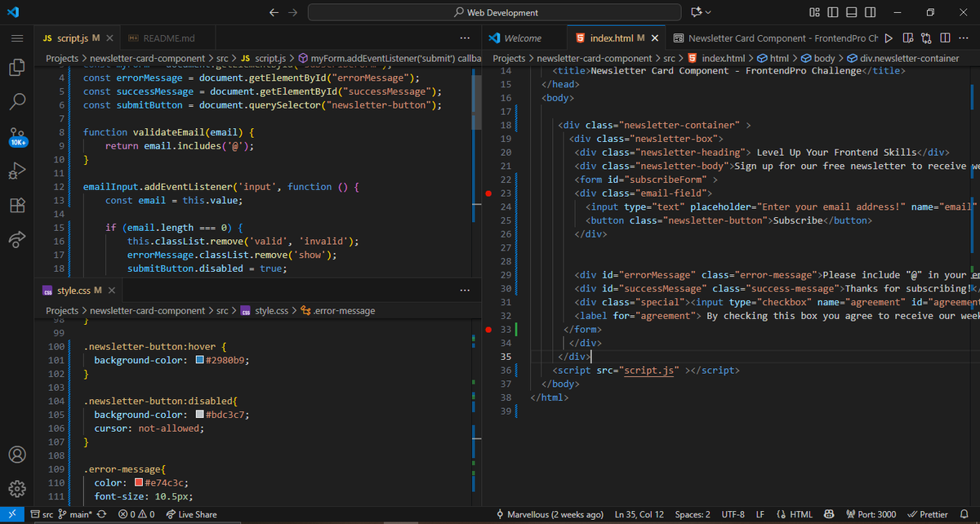This screenshot has width=980, height=524.
Task: Open Source Control view with 10K+ badge
Action: pyautogui.click(x=17, y=136)
